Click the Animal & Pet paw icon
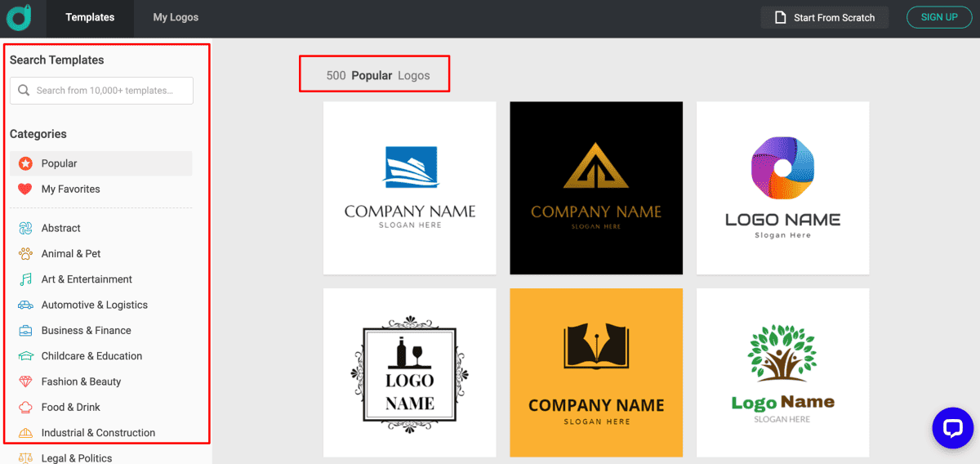The height and width of the screenshot is (464, 980). (x=25, y=253)
